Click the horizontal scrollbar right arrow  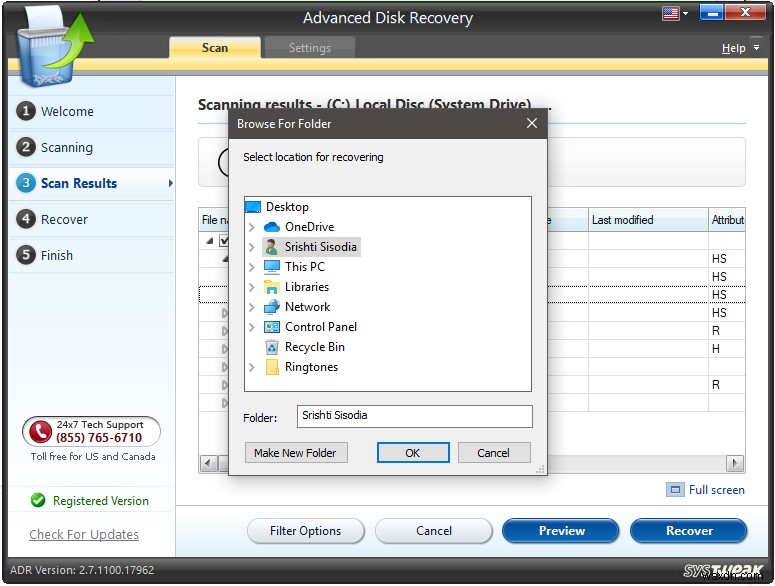[734, 463]
